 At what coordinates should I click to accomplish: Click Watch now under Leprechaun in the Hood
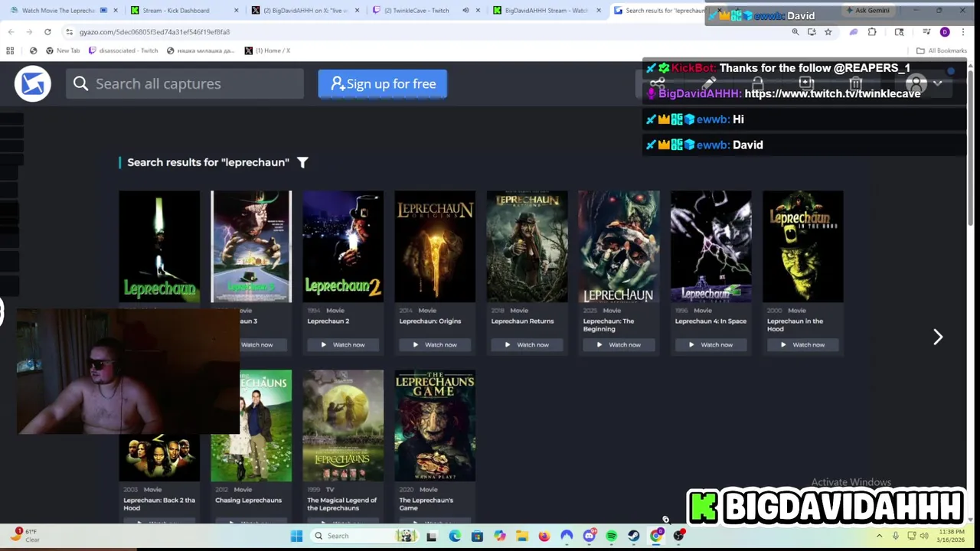[802, 344]
